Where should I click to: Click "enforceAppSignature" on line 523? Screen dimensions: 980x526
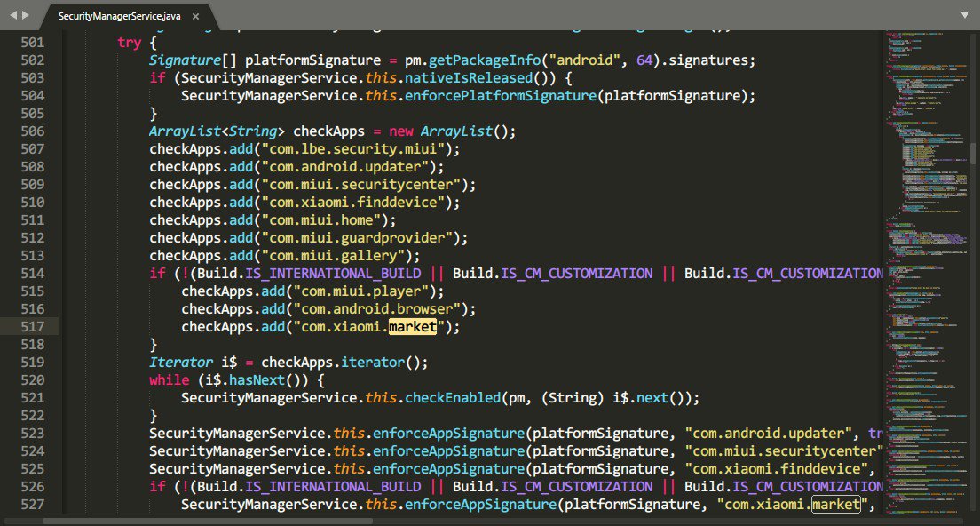[449, 434]
